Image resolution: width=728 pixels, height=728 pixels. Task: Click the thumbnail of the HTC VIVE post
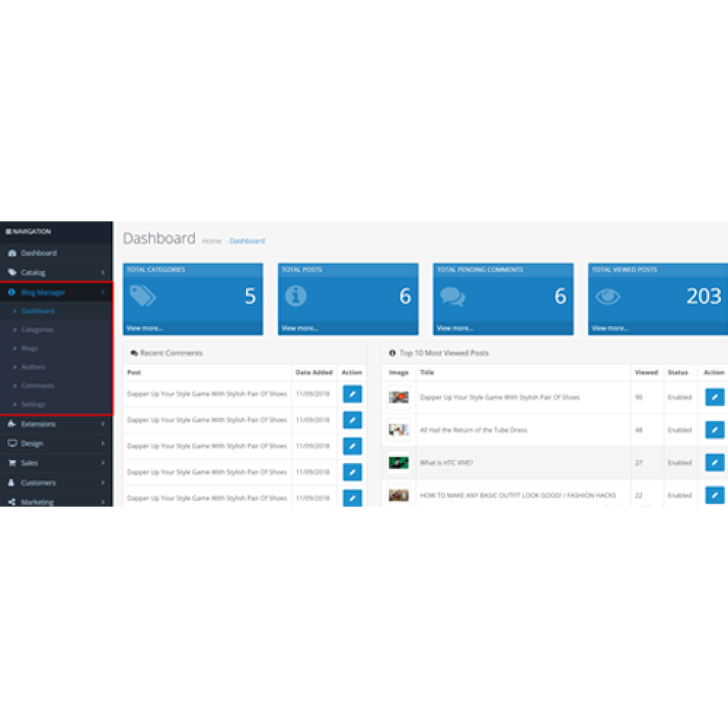(399, 462)
